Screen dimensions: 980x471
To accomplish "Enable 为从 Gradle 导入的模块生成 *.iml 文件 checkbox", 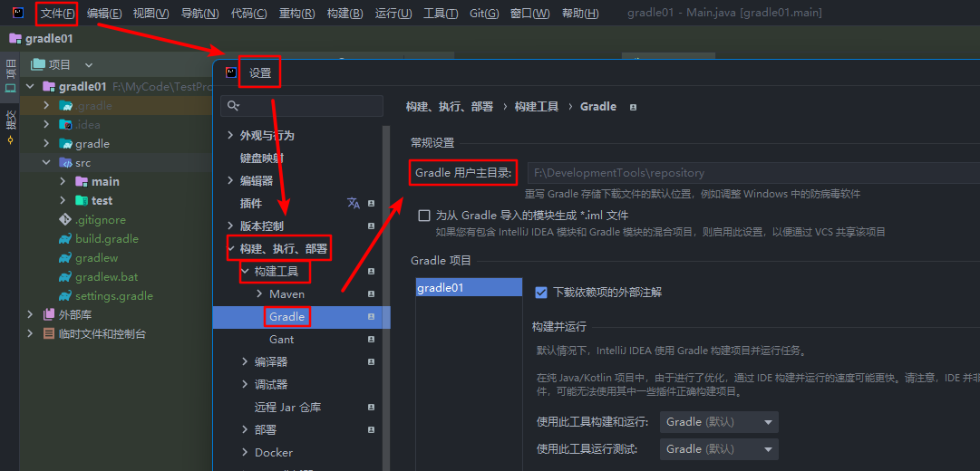I will (x=424, y=216).
